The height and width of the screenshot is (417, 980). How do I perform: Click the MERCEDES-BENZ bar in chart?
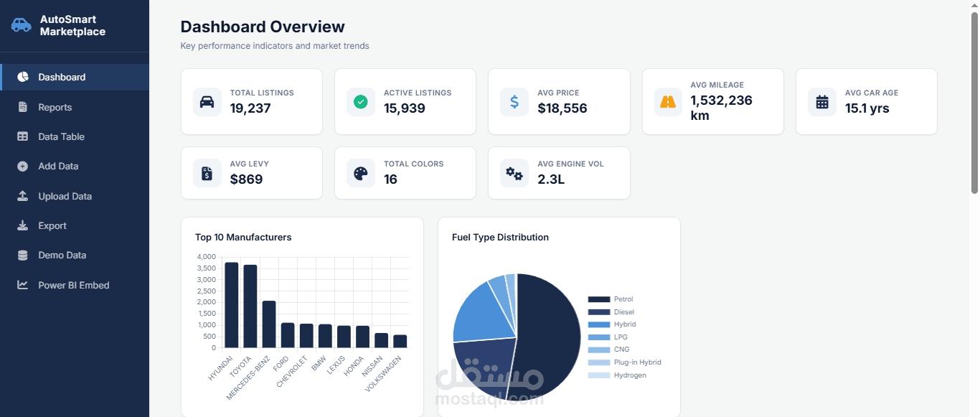pyautogui.click(x=269, y=324)
